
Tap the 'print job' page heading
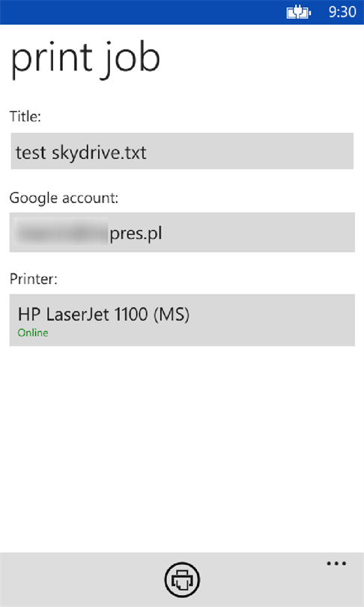[85, 59]
